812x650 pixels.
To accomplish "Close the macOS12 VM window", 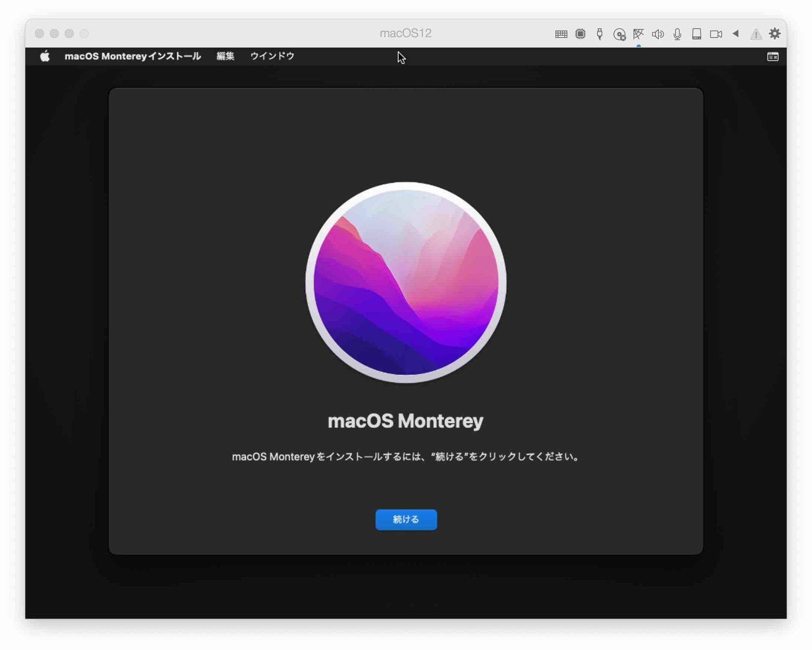I will click(x=39, y=33).
